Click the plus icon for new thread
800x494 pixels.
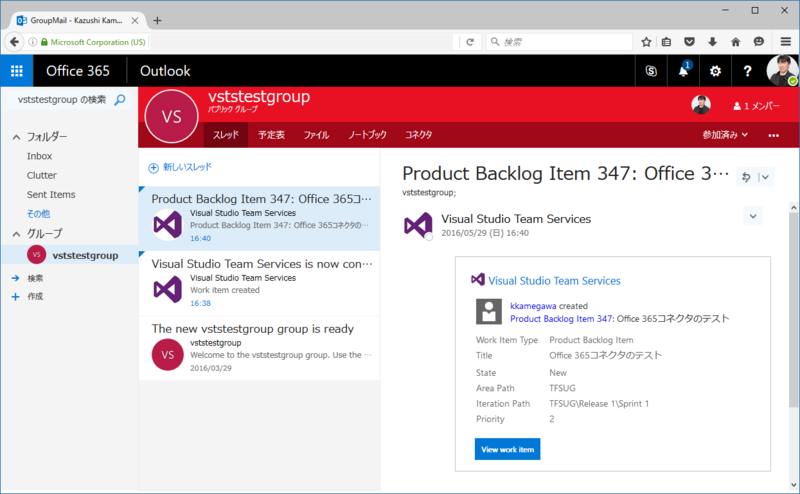click(153, 168)
